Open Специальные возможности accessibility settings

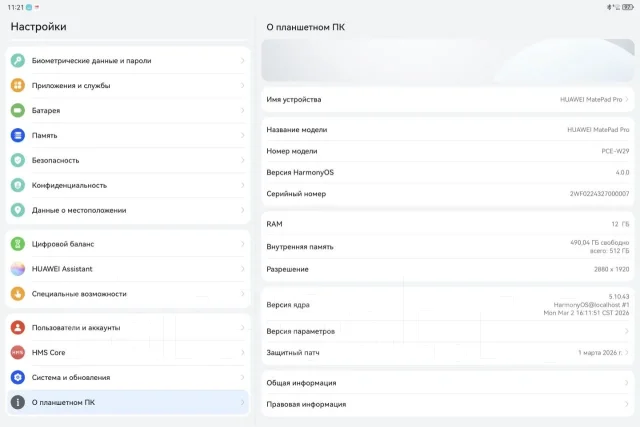pyautogui.click(x=128, y=294)
